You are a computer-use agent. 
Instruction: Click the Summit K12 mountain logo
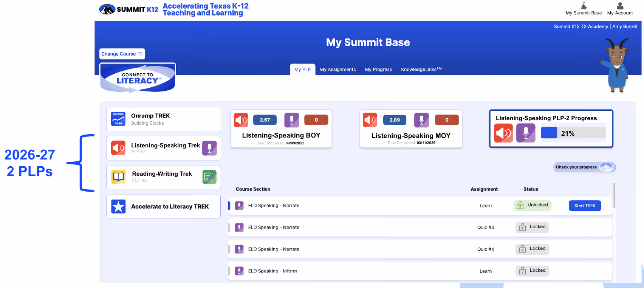[x=107, y=9]
